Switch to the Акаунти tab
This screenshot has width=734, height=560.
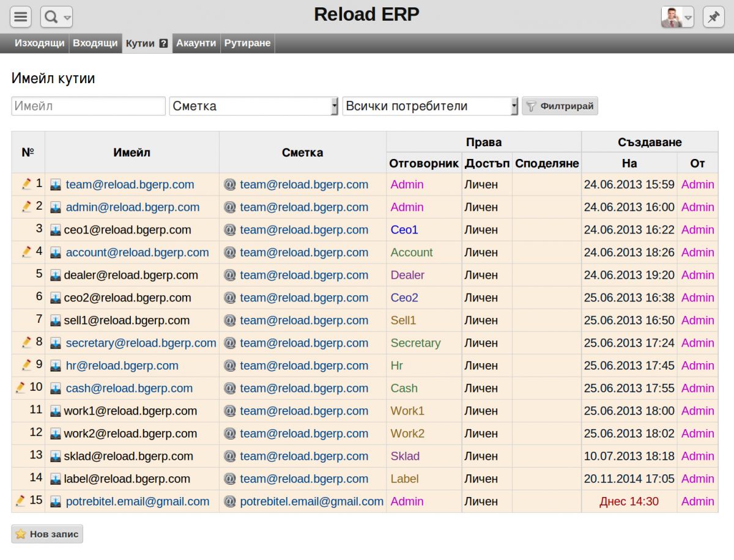point(196,43)
